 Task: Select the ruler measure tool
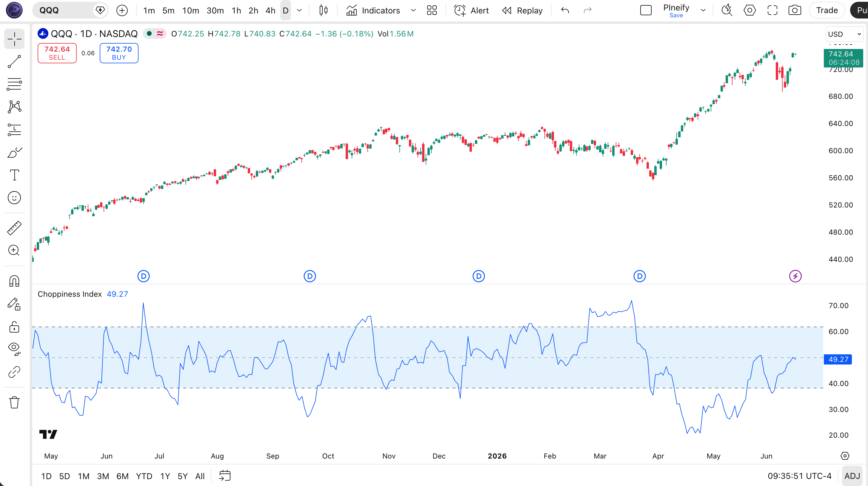click(14, 228)
